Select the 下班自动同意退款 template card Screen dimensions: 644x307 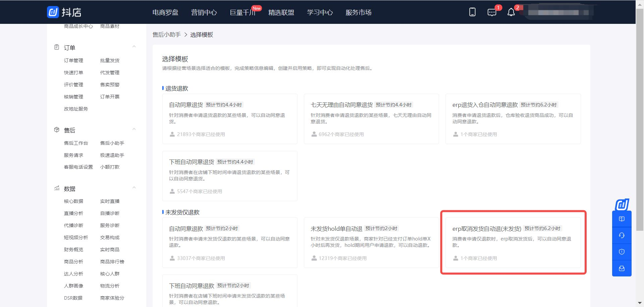click(230, 291)
